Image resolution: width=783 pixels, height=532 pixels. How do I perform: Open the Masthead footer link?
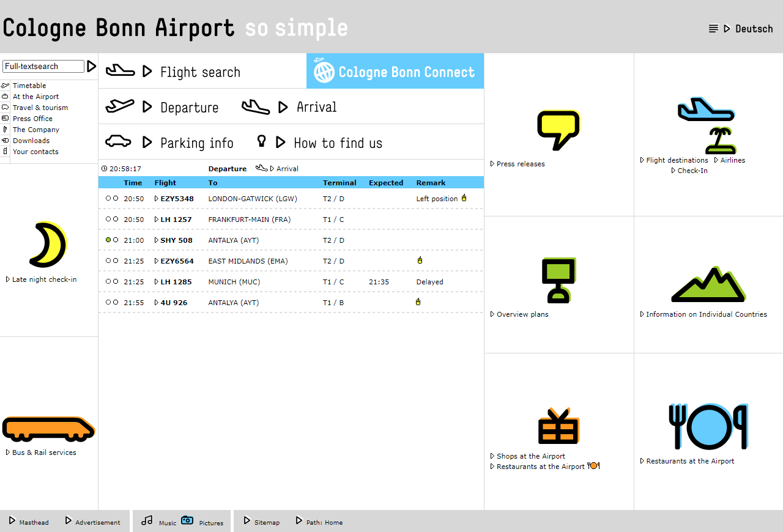(x=34, y=522)
